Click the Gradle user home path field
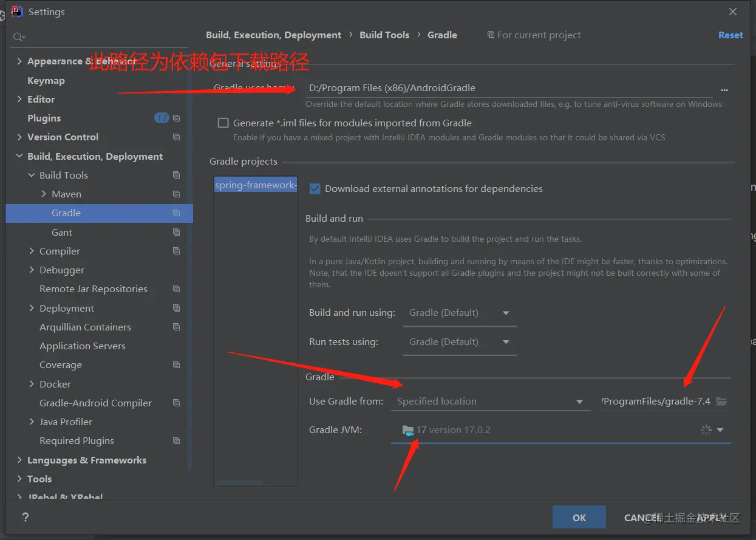756x540 pixels. tap(508, 89)
